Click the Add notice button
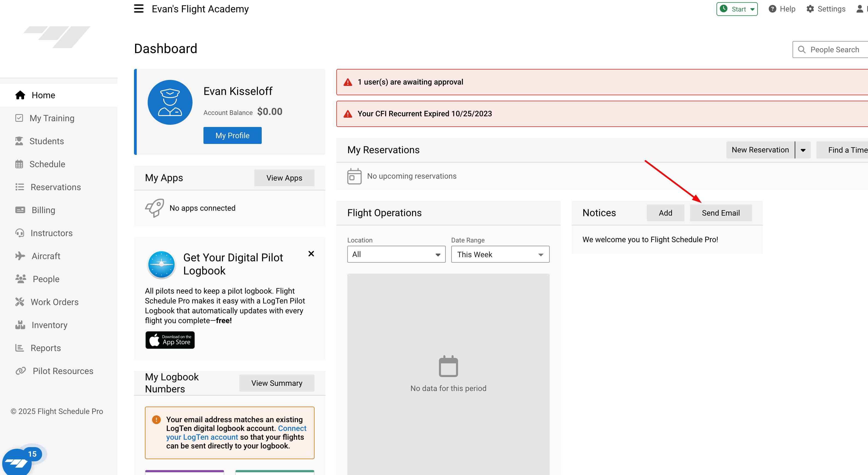Screen dimensions: 868x475 coord(665,213)
